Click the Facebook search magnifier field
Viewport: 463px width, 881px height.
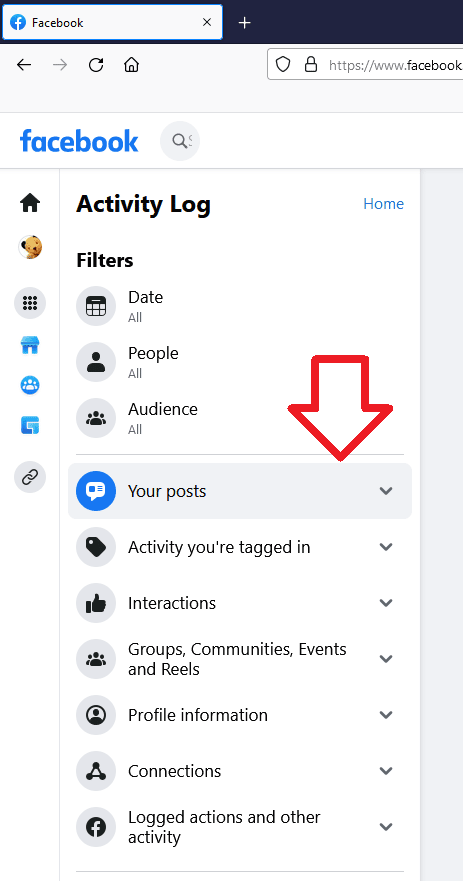coord(180,140)
